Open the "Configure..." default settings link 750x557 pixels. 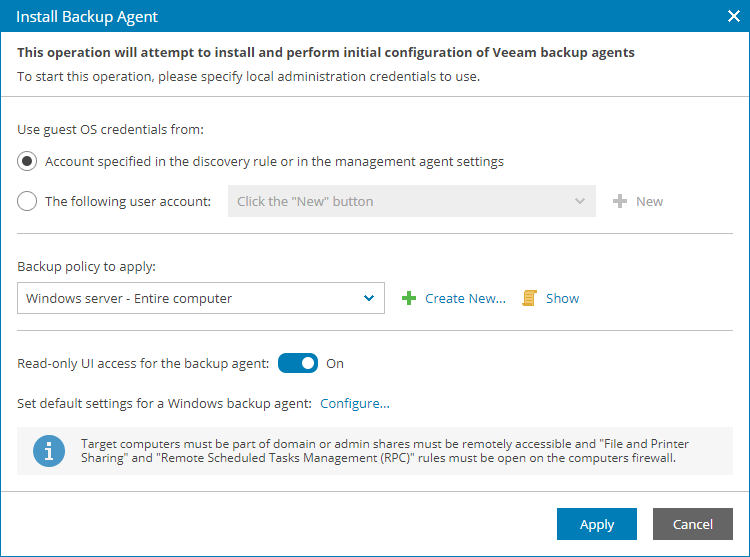point(354,404)
